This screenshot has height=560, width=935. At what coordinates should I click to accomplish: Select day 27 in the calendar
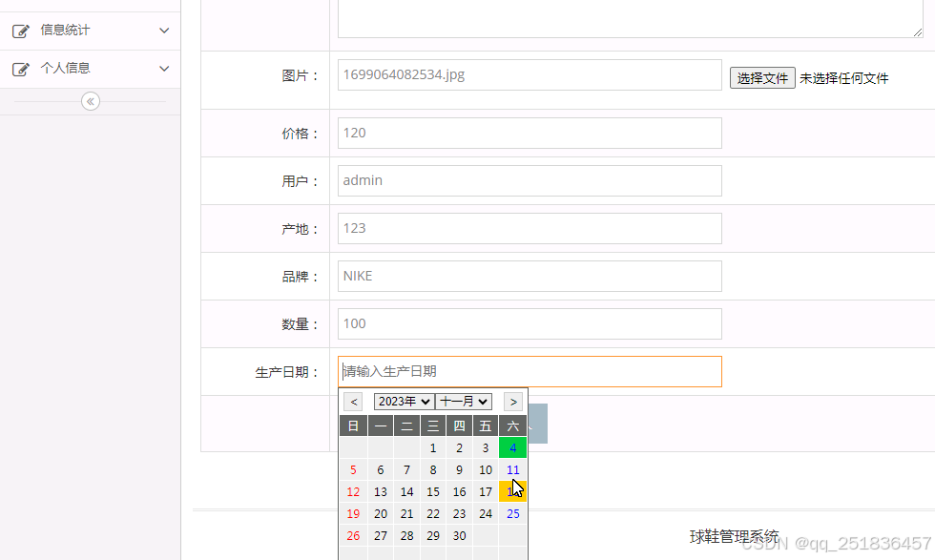coord(381,536)
